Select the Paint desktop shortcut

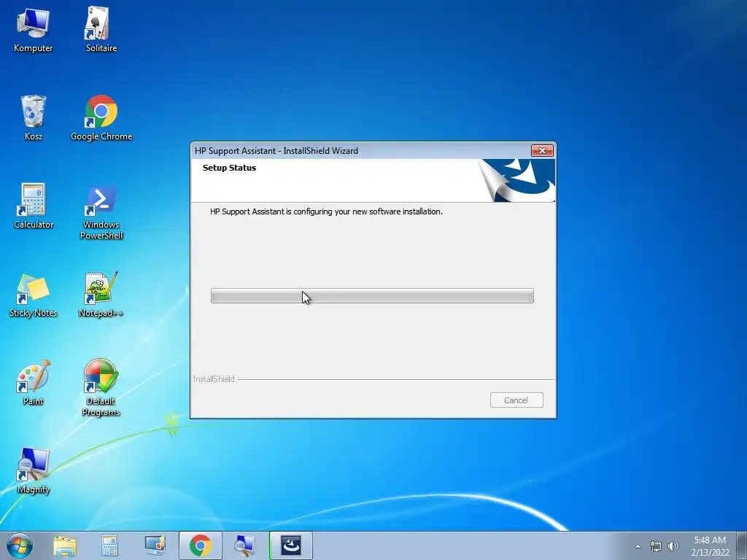pyautogui.click(x=34, y=382)
